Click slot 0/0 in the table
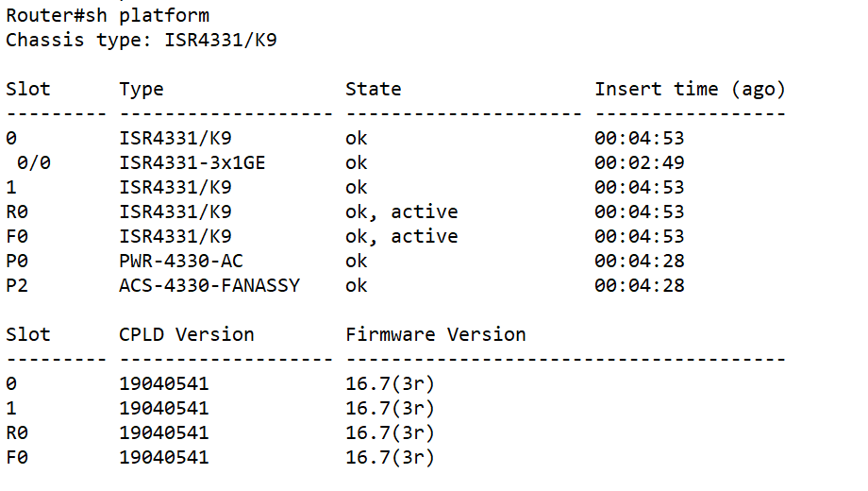868x491 pixels. [34, 163]
